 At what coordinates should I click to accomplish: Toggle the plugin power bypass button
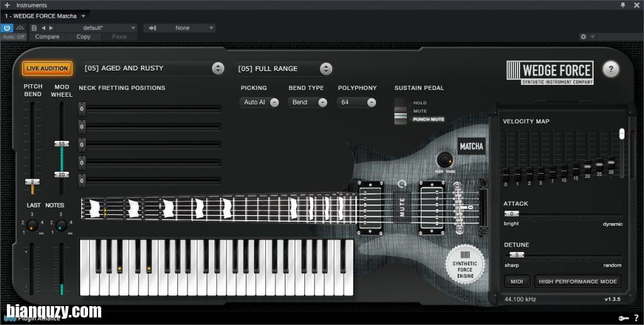pos(6,28)
